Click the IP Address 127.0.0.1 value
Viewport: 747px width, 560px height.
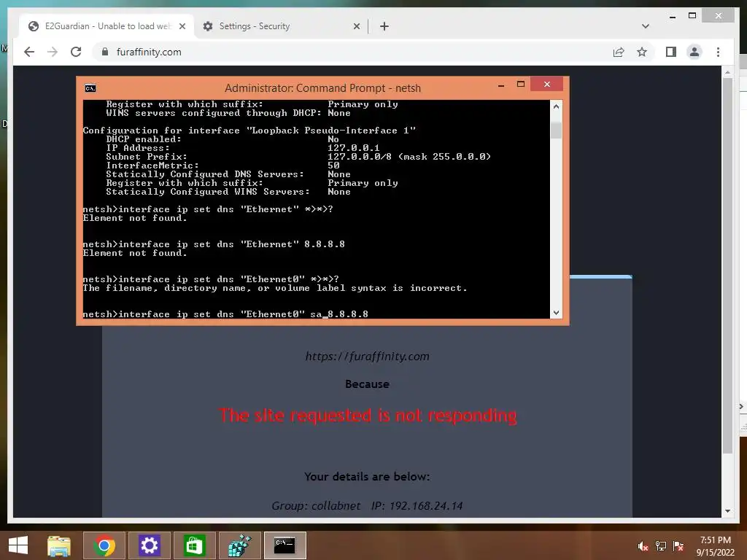(x=354, y=148)
